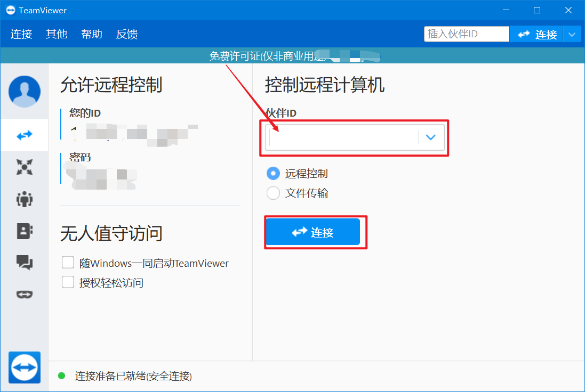Screen dimensions: 585x392
Task: Open the Meeting panel from sidebar
Action: (x=24, y=167)
